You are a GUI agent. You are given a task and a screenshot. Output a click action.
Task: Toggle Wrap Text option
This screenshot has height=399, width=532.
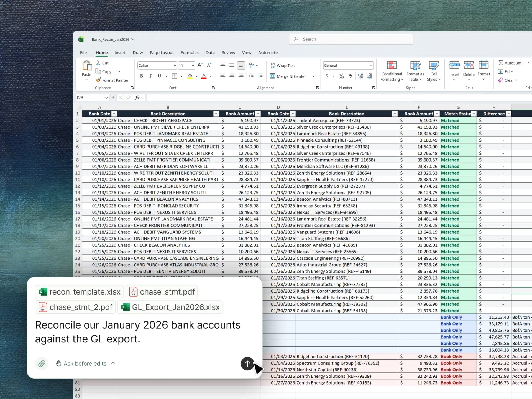[283, 66]
